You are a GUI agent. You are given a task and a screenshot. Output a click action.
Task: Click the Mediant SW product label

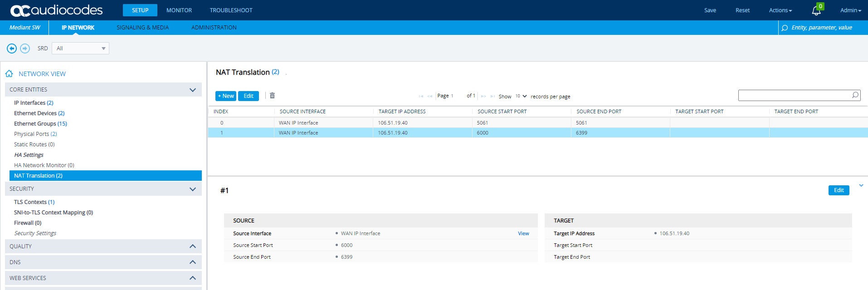click(25, 28)
